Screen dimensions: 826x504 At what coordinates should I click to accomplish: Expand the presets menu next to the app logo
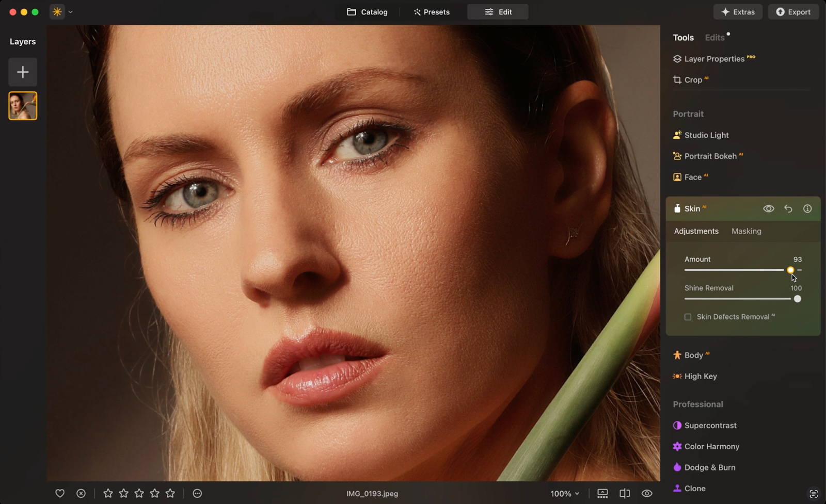coord(71,12)
